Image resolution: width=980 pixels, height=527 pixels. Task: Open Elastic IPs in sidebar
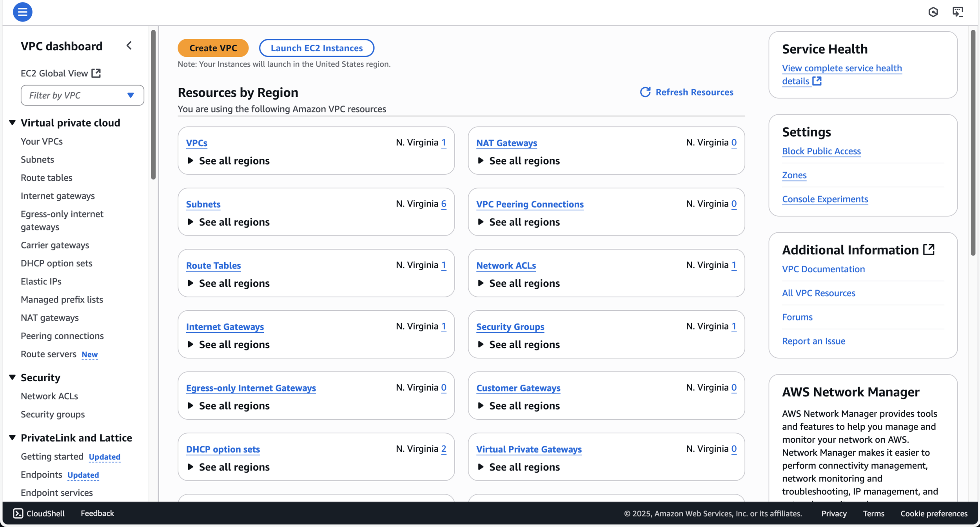click(x=41, y=281)
